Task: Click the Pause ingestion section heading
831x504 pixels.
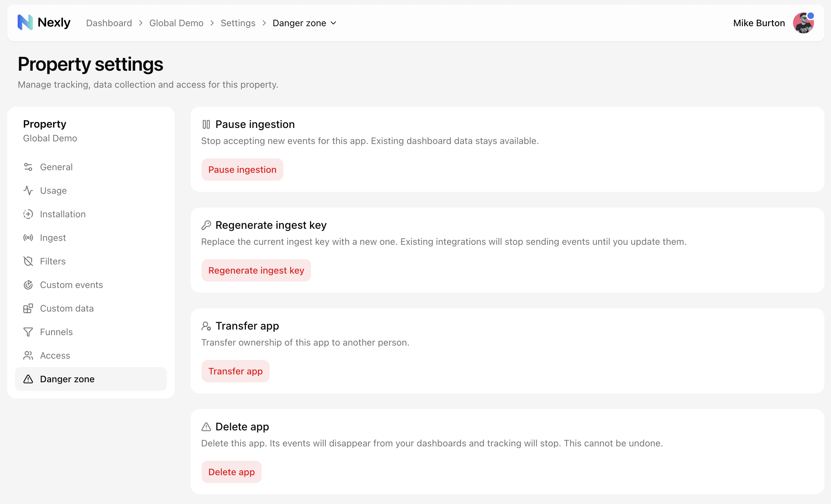Action: coord(255,124)
